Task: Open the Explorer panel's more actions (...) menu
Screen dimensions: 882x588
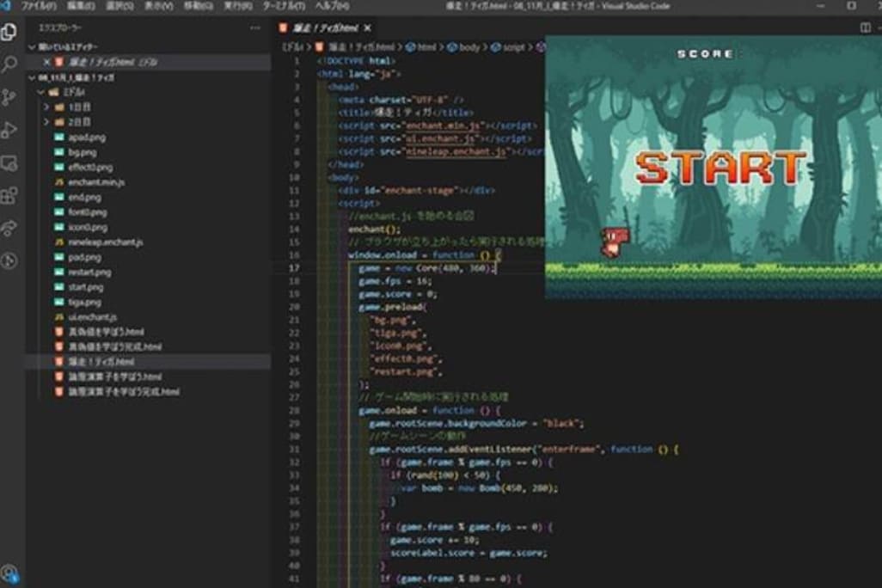Action: [x=254, y=28]
